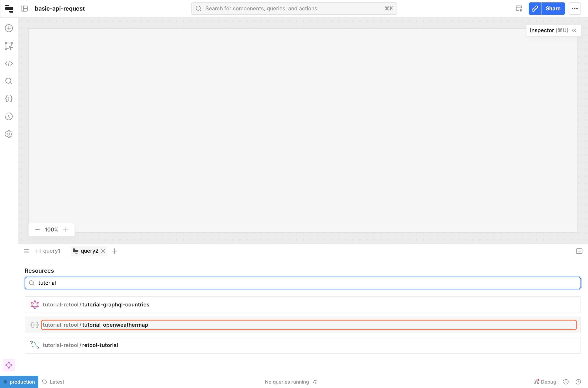The image size is (588, 388).
Task: Open the Component tree icon
Action: (x=9, y=46)
